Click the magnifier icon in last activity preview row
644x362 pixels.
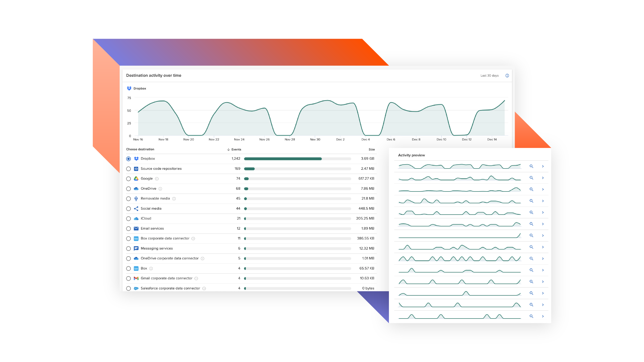[x=531, y=316]
